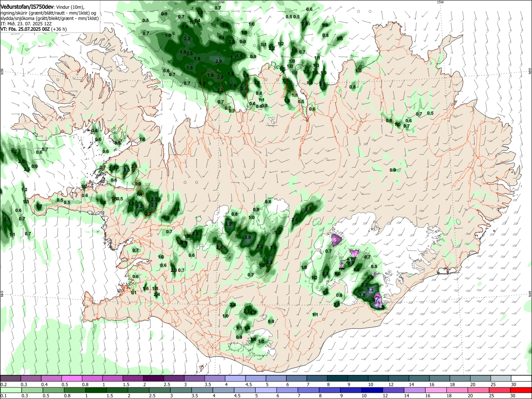This screenshot has height=399, width=532.
Task: Click the '3.0' precipitation value in central Iceland
Action: (x=248, y=237)
